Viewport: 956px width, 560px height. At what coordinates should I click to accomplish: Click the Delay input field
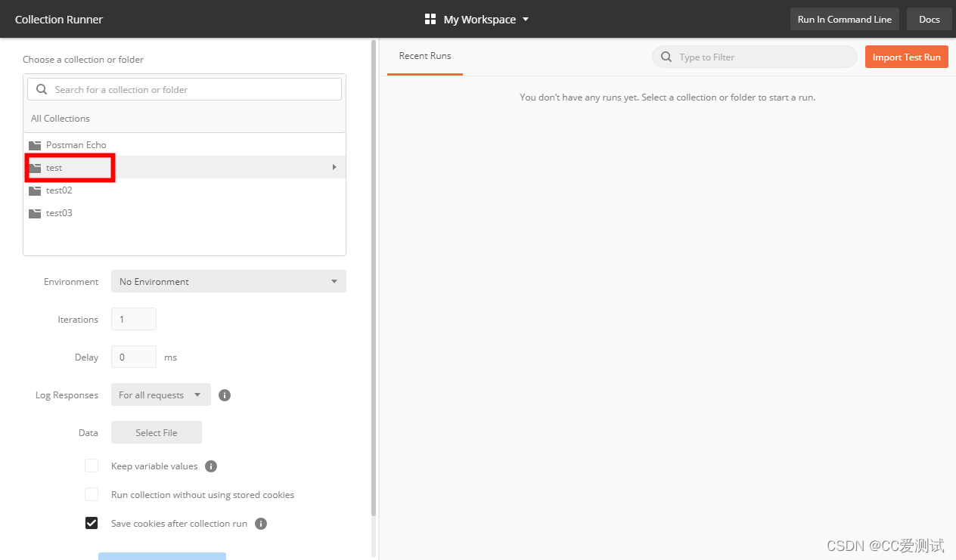point(134,357)
